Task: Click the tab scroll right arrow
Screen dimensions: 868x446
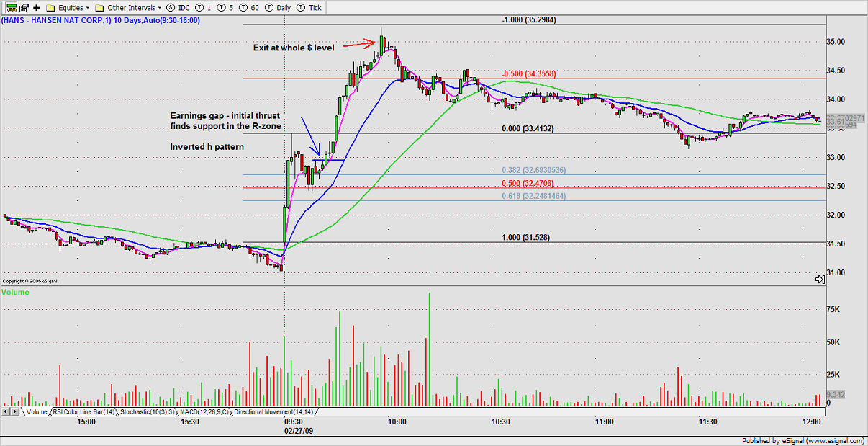Action: click(15, 411)
